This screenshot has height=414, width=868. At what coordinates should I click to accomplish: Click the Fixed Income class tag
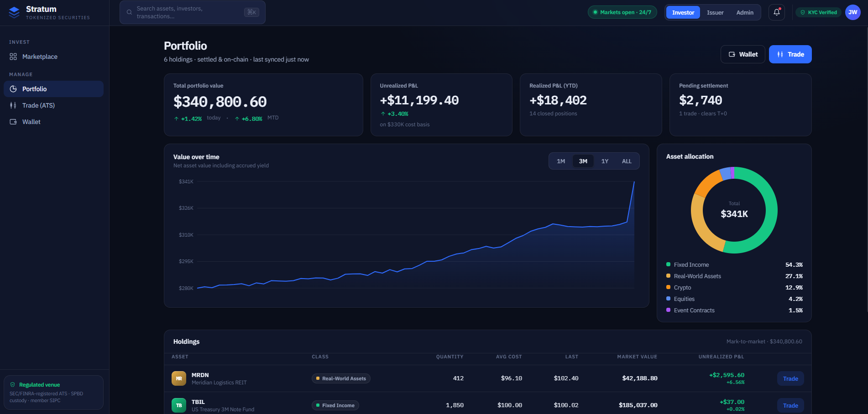pos(335,405)
